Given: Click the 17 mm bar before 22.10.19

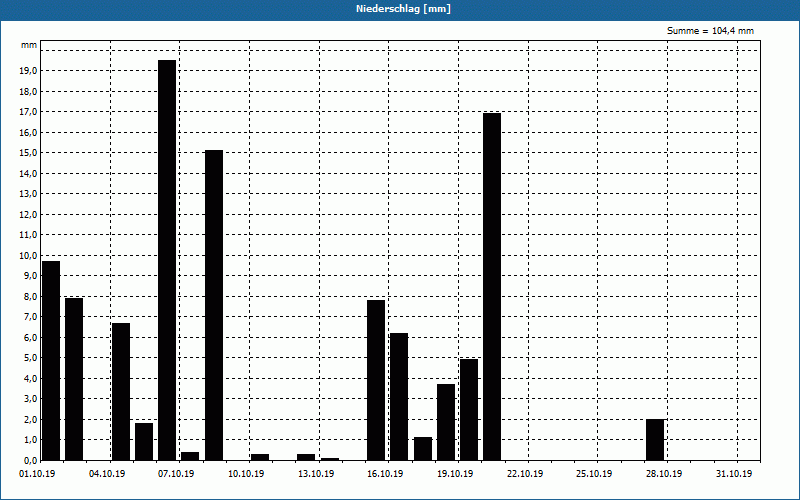Looking at the screenshot, I should [x=492, y=287].
